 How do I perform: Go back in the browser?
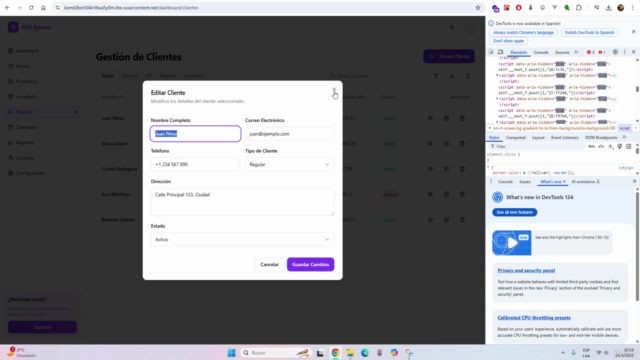tap(7, 8)
